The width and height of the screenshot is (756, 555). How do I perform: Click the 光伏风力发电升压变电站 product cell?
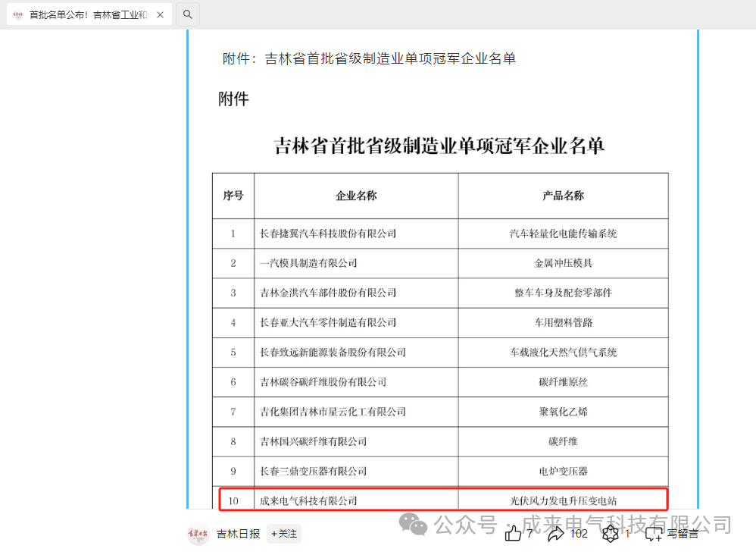pyautogui.click(x=563, y=500)
